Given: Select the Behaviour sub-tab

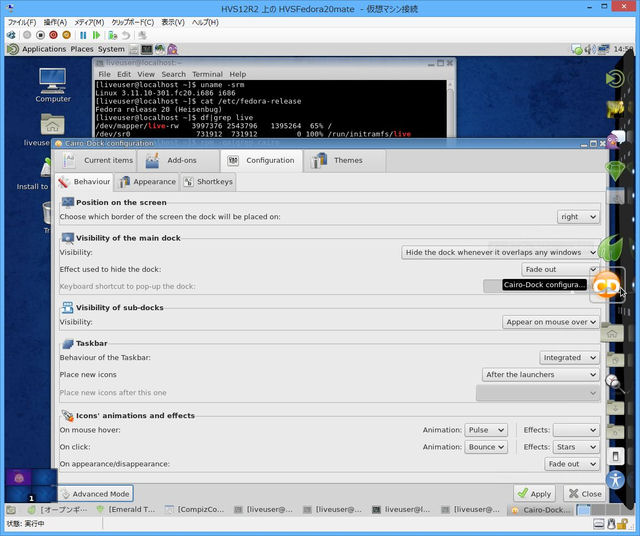Looking at the screenshot, I should tap(84, 182).
